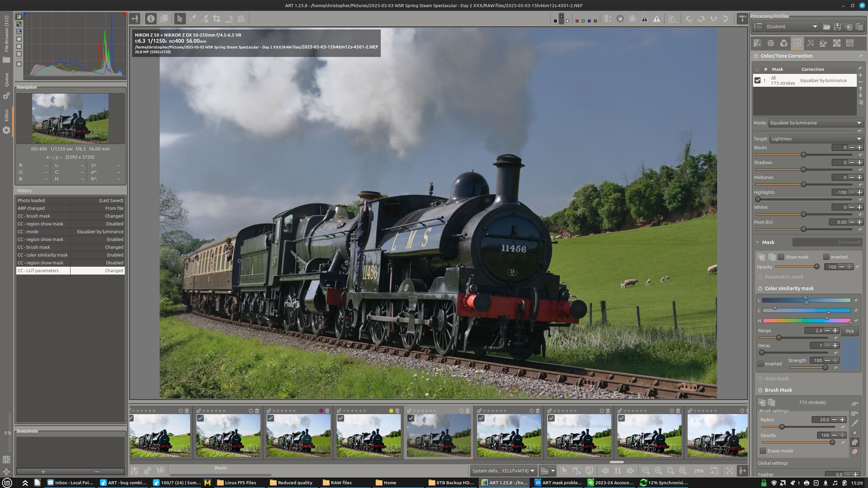The image size is (868, 488).
Task: Open the Target dropdown showing Lightness
Action: [x=816, y=139]
